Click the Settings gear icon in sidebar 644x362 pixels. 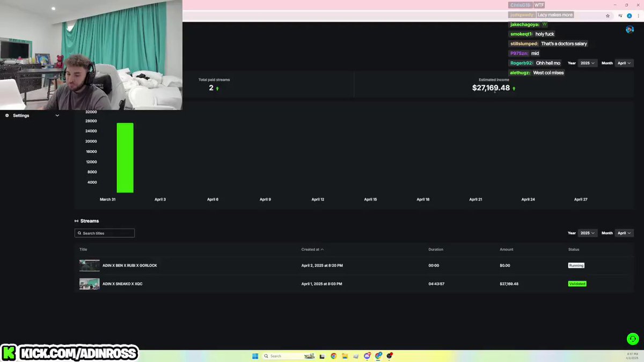pos(7,115)
